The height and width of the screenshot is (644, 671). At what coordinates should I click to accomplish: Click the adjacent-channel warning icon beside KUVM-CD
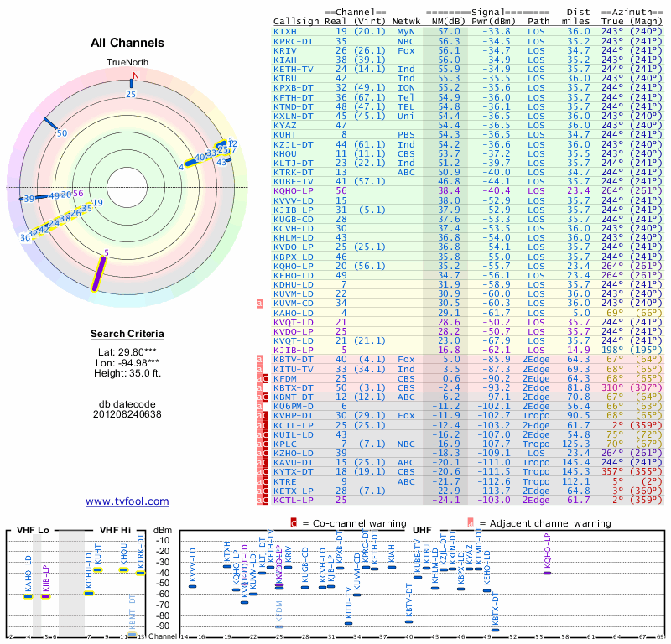(260, 303)
